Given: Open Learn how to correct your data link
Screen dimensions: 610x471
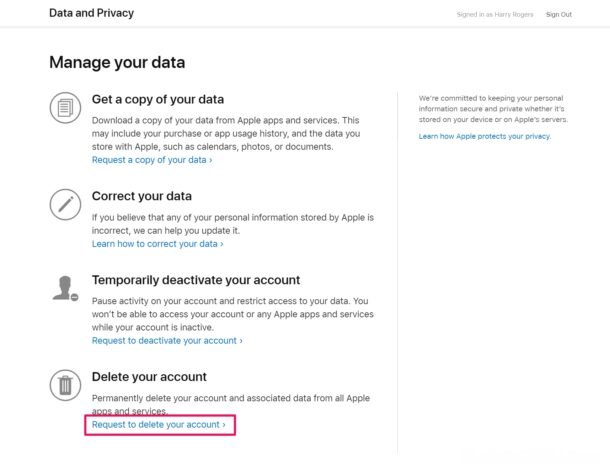Looking at the screenshot, I should [x=158, y=244].
